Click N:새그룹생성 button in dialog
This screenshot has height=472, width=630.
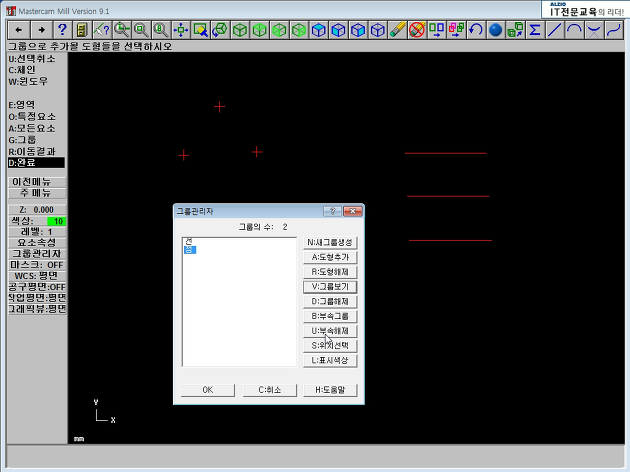tap(330, 243)
